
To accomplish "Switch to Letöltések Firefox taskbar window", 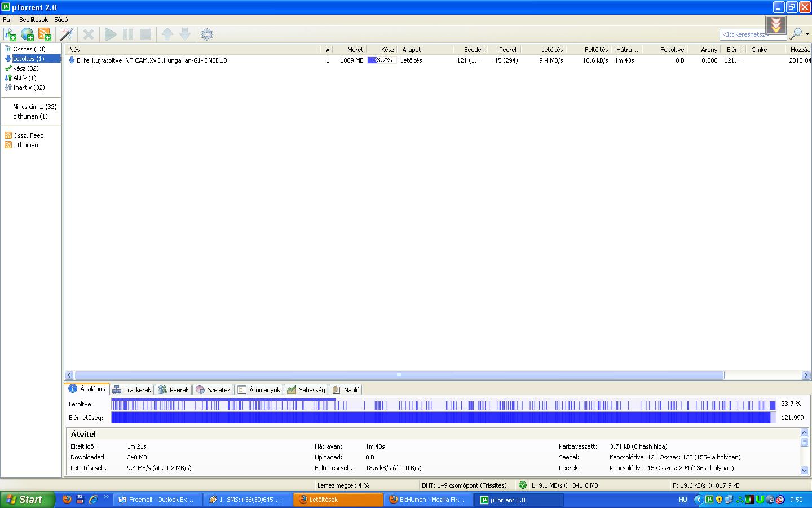I will (338, 500).
